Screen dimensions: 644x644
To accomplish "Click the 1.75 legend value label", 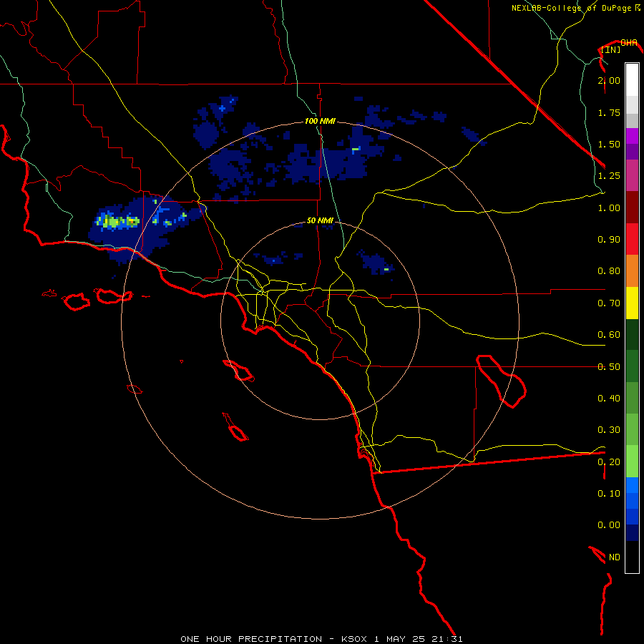I will click(609, 112).
